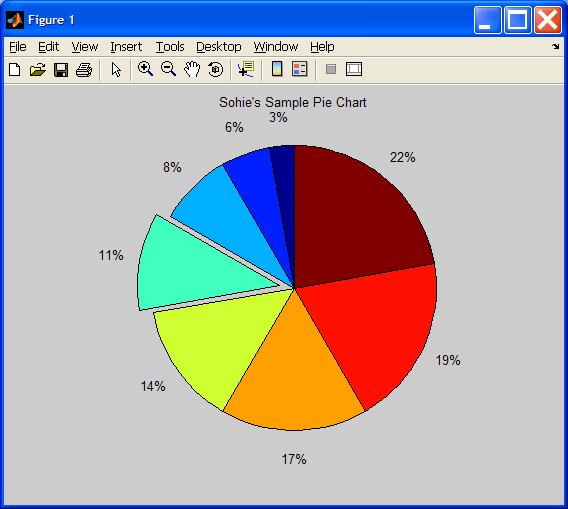Insert a legend using toolbar icon

(300, 69)
